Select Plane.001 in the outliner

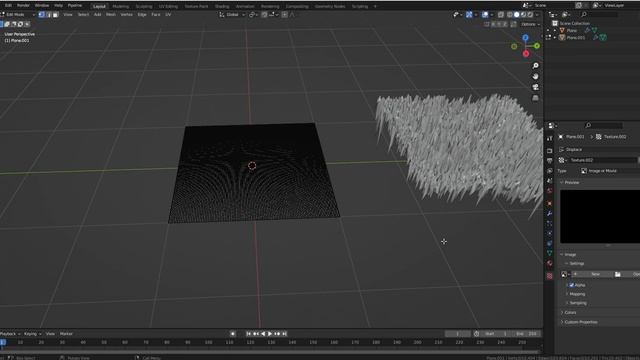coord(576,38)
